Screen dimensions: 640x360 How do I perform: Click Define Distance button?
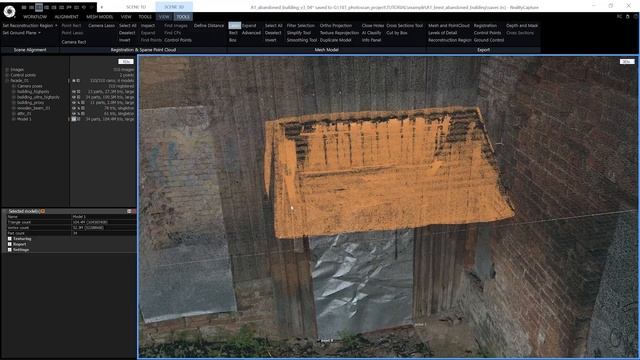pos(209,25)
